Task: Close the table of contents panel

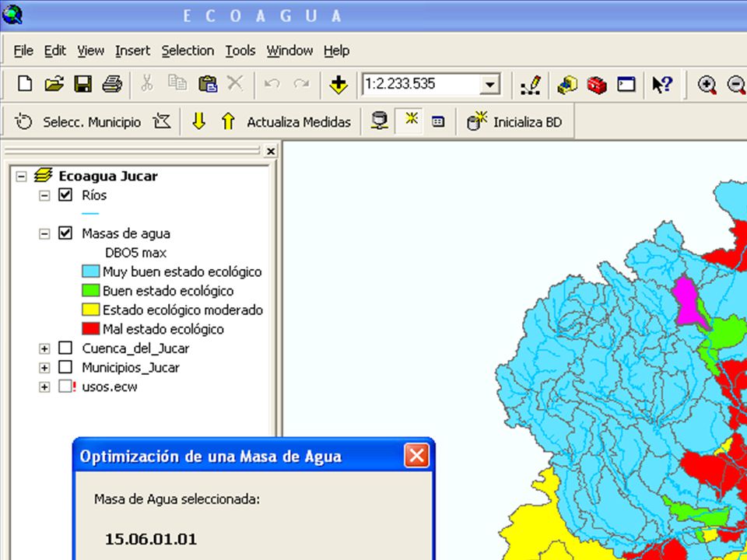Action: coord(271,152)
